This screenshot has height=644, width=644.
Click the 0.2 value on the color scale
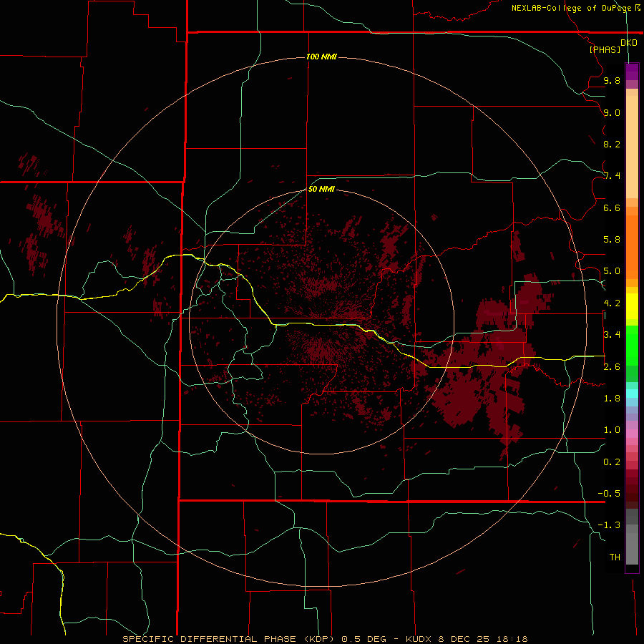click(x=612, y=462)
